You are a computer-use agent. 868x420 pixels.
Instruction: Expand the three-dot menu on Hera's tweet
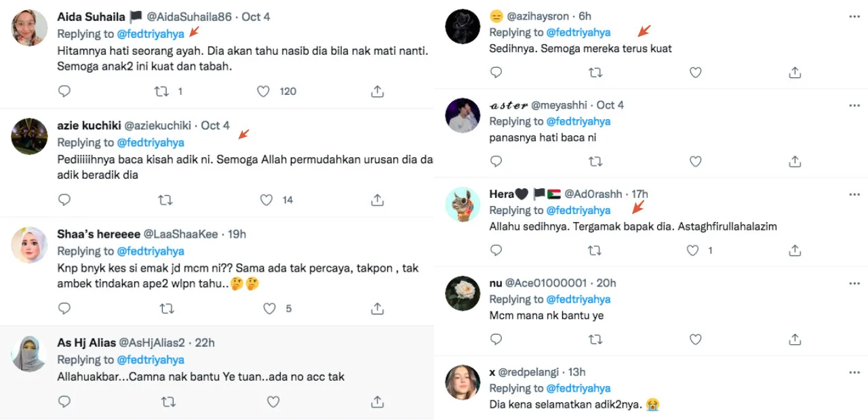(x=854, y=194)
